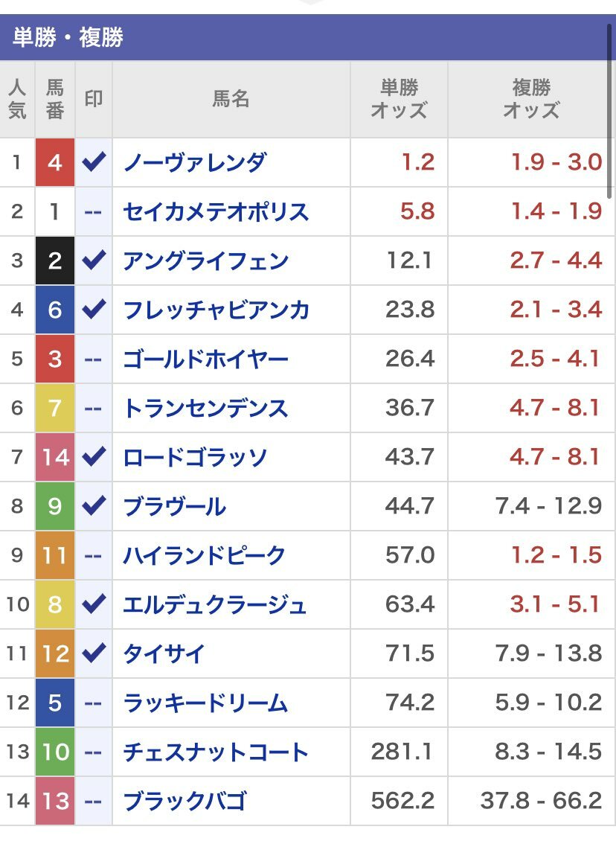Uncheck the mark for フレッチャビアンカ

[94, 310]
